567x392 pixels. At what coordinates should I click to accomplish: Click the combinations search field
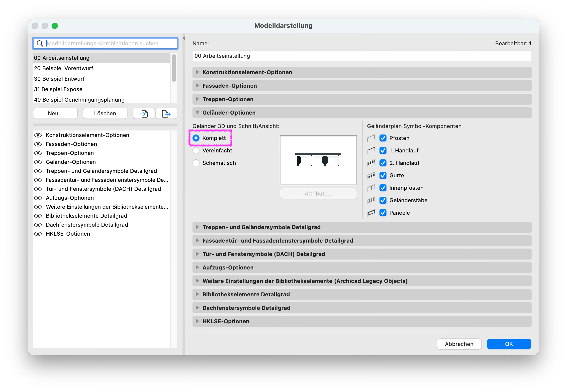point(105,43)
